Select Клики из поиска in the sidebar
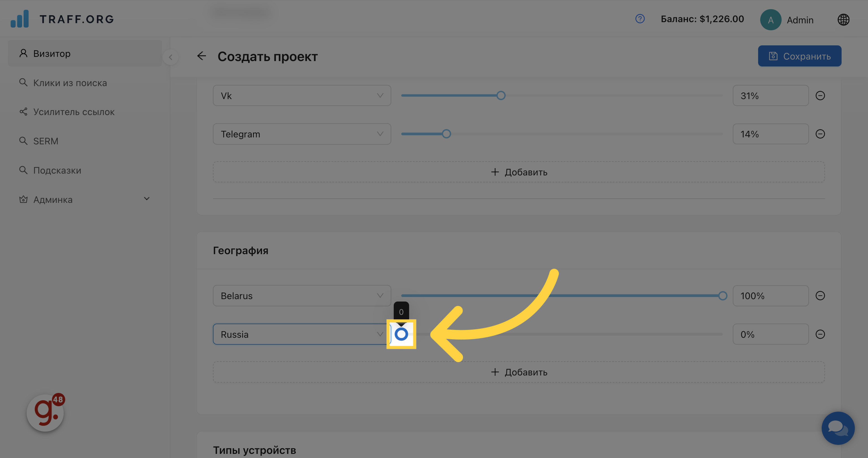The height and width of the screenshot is (458, 868). pos(70,83)
